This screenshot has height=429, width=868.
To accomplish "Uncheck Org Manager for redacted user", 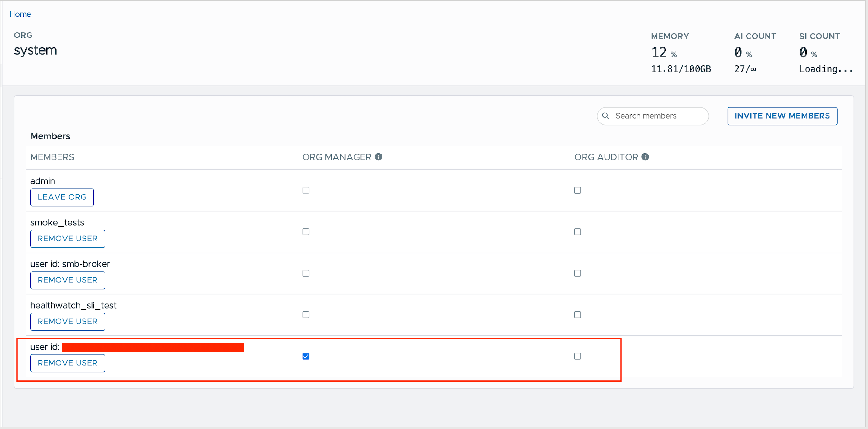I will pyautogui.click(x=306, y=356).
